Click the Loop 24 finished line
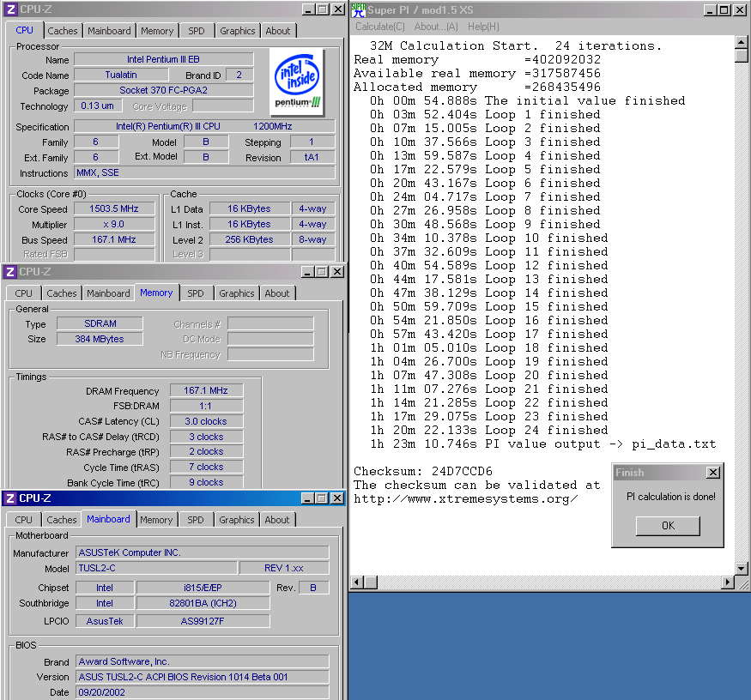Screen dimensions: 751x700 tap(488, 430)
